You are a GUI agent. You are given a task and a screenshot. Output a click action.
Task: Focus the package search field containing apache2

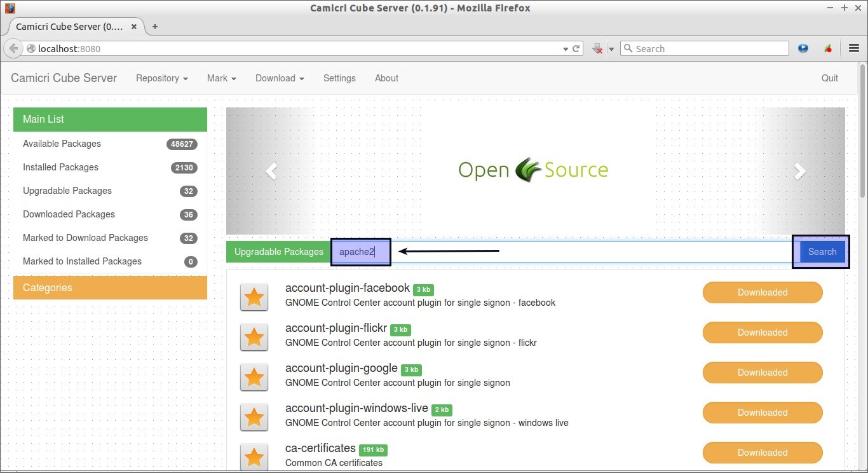pyautogui.click(x=565, y=252)
